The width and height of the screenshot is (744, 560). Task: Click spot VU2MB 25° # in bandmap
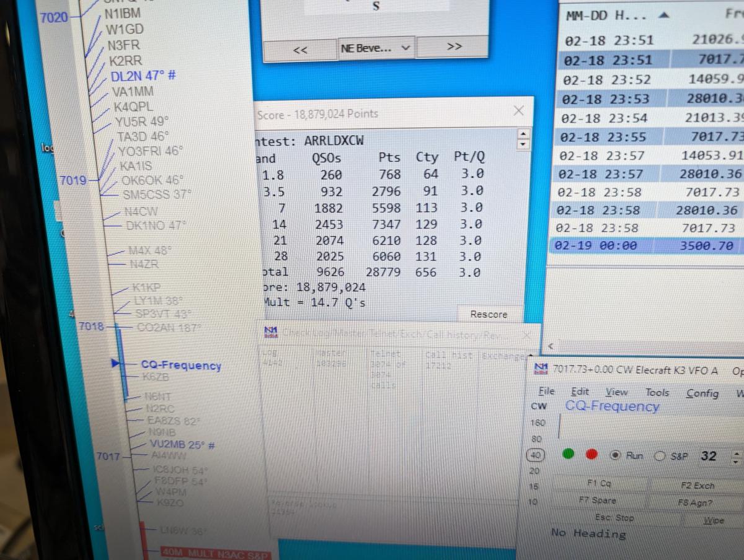(182, 444)
